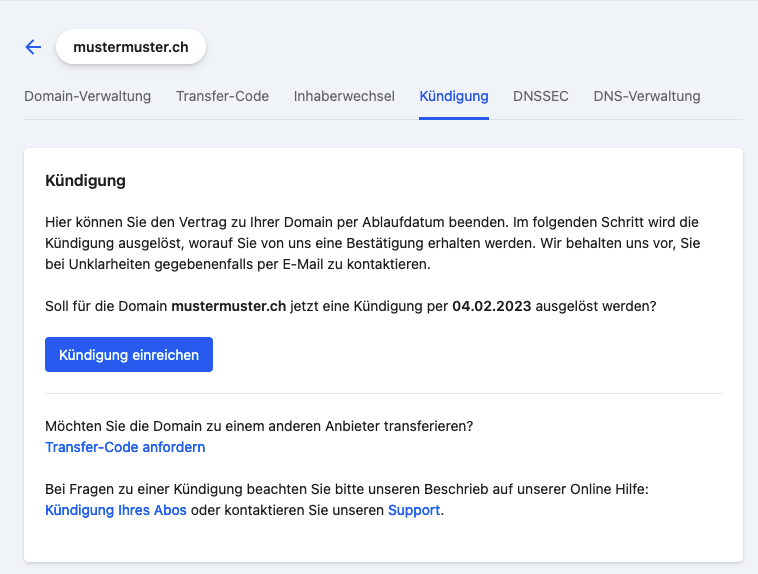Click the Support link
This screenshot has height=574, width=758.
(414, 510)
